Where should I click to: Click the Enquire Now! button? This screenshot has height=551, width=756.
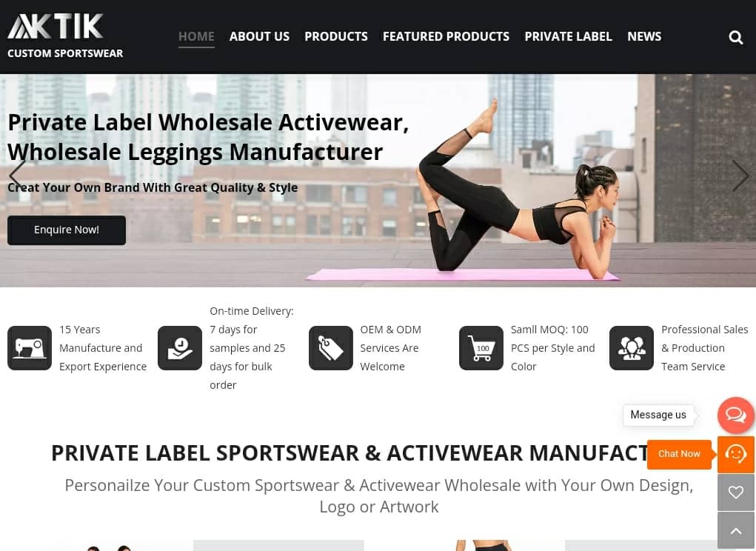coord(67,230)
